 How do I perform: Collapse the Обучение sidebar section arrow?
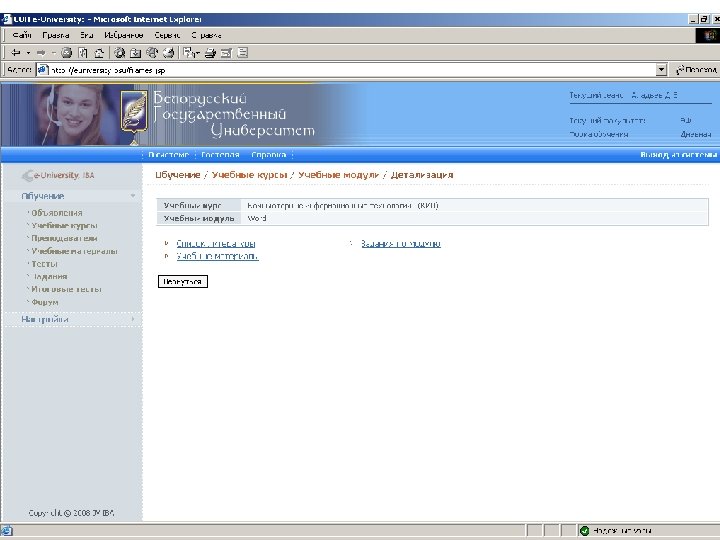click(x=133, y=196)
